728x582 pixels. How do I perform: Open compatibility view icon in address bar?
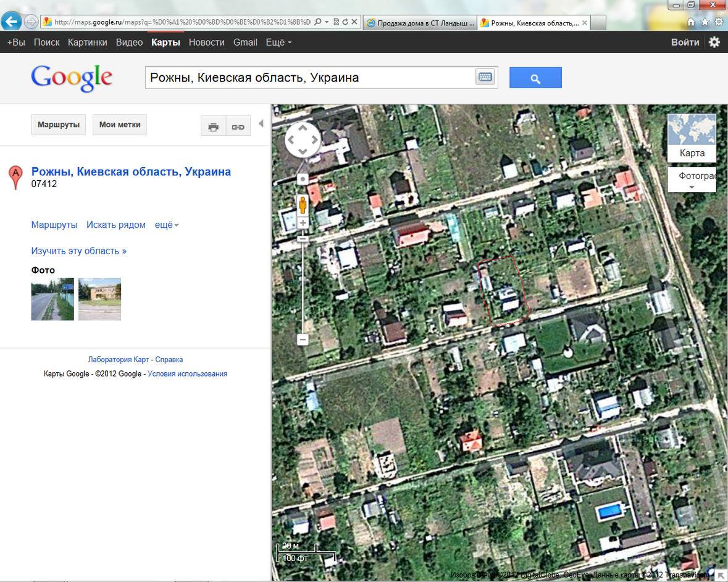click(x=336, y=22)
